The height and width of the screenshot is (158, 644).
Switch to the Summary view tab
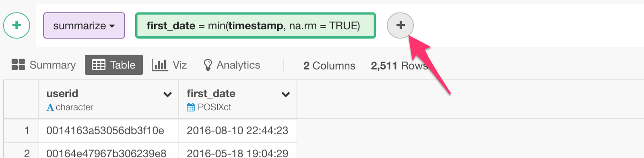(43, 65)
